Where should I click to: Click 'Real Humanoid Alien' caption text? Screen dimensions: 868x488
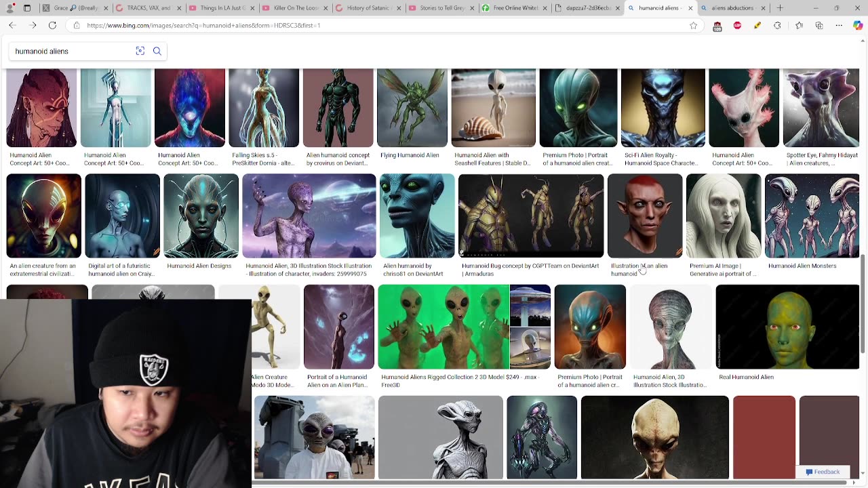[x=746, y=377]
